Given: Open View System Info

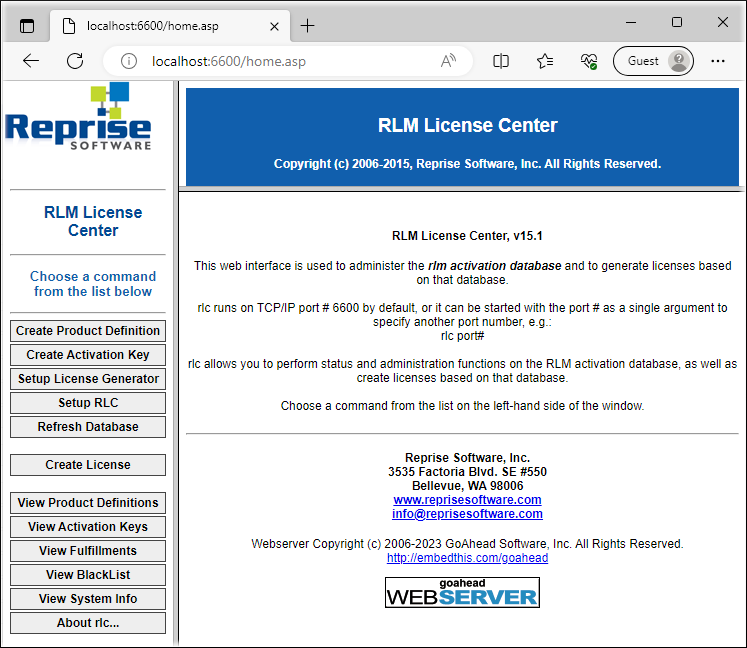Looking at the screenshot, I should click(x=88, y=599).
